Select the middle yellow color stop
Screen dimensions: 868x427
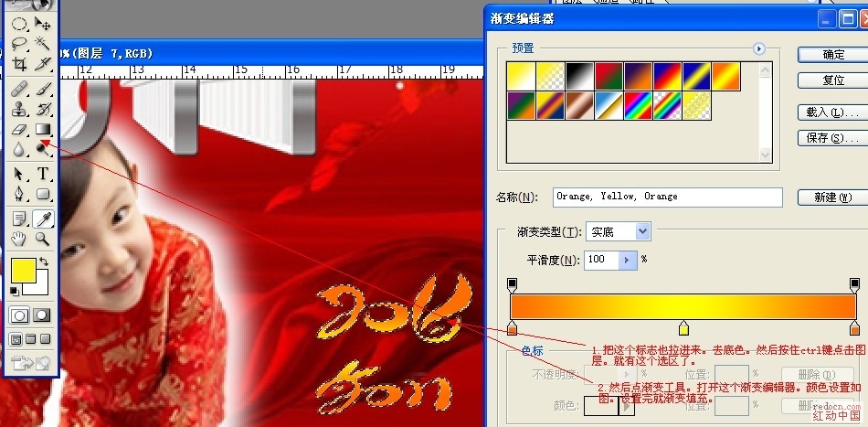pos(683,328)
